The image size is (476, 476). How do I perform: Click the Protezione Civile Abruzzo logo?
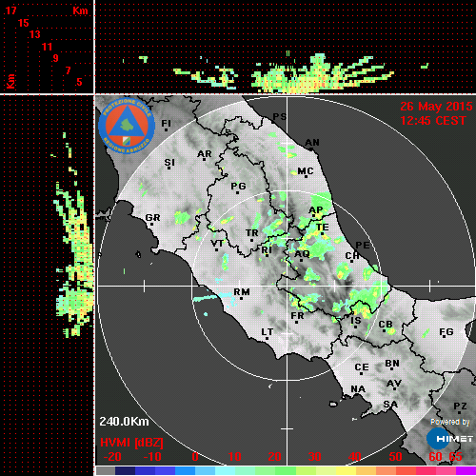click(127, 126)
